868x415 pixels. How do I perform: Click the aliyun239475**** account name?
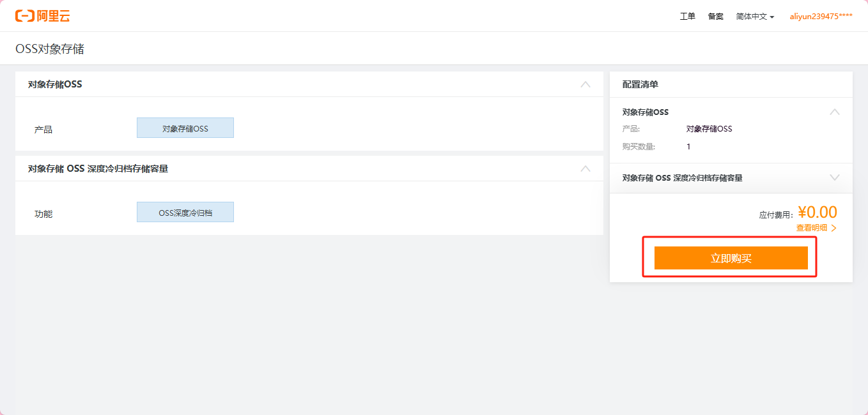coord(821,17)
